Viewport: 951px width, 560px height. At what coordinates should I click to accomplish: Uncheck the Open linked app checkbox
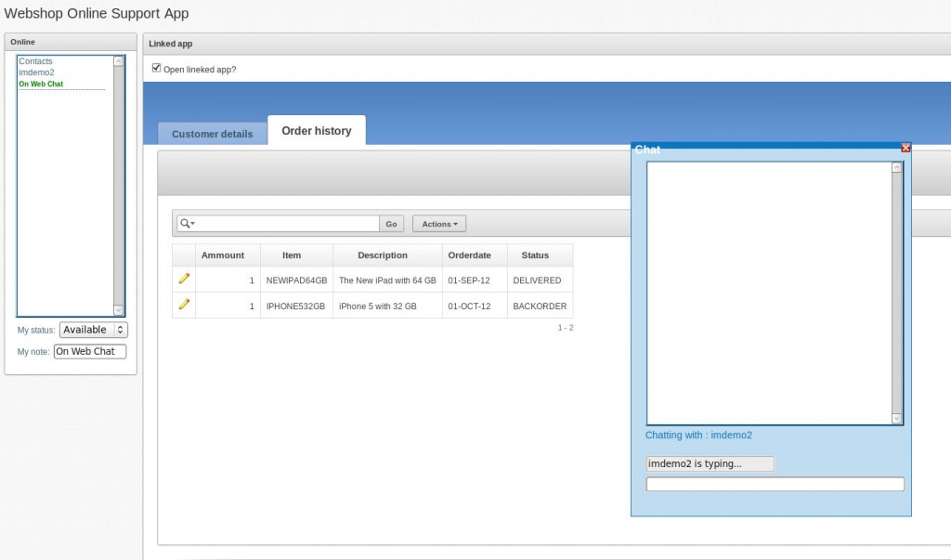point(157,68)
